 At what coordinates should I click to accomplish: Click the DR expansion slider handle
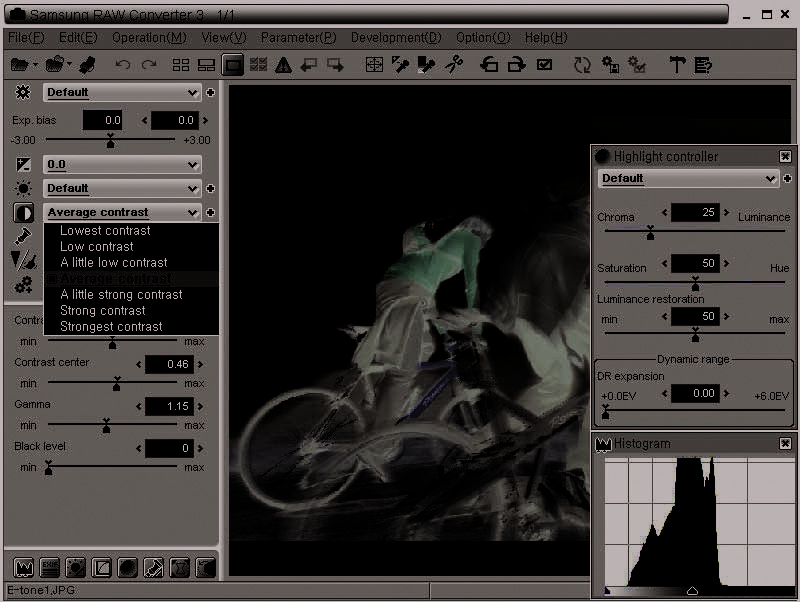point(605,411)
